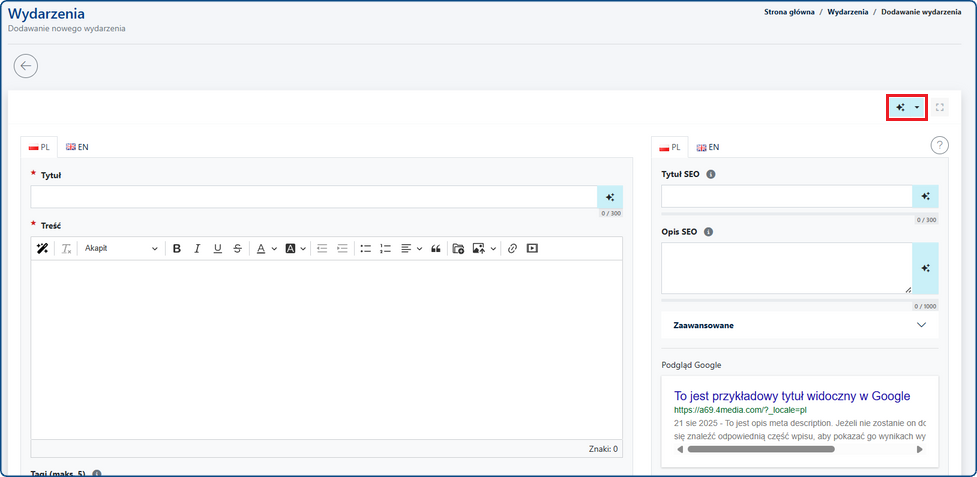The image size is (977, 477).
Task: Click the Tytuł SEO input field
Action: coord(786,196)
